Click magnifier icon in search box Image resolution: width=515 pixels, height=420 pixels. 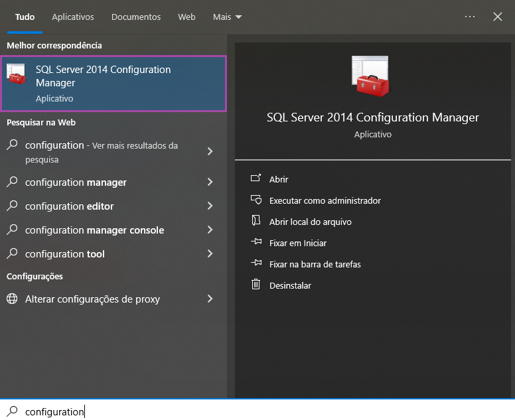(x=12, y=411)
